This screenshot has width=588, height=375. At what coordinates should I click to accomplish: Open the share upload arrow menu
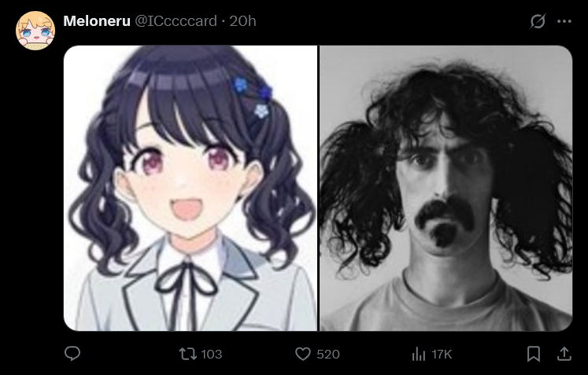564,354
